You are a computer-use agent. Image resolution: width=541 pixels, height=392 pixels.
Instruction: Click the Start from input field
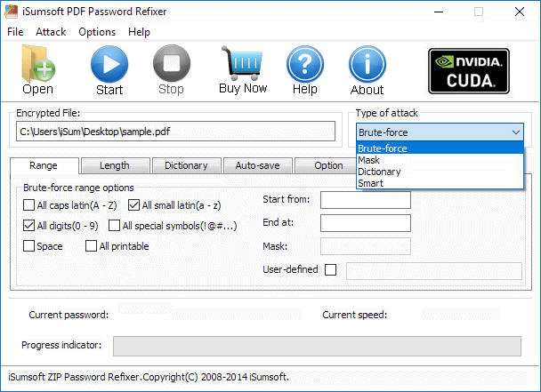click(x=366, y=200)
